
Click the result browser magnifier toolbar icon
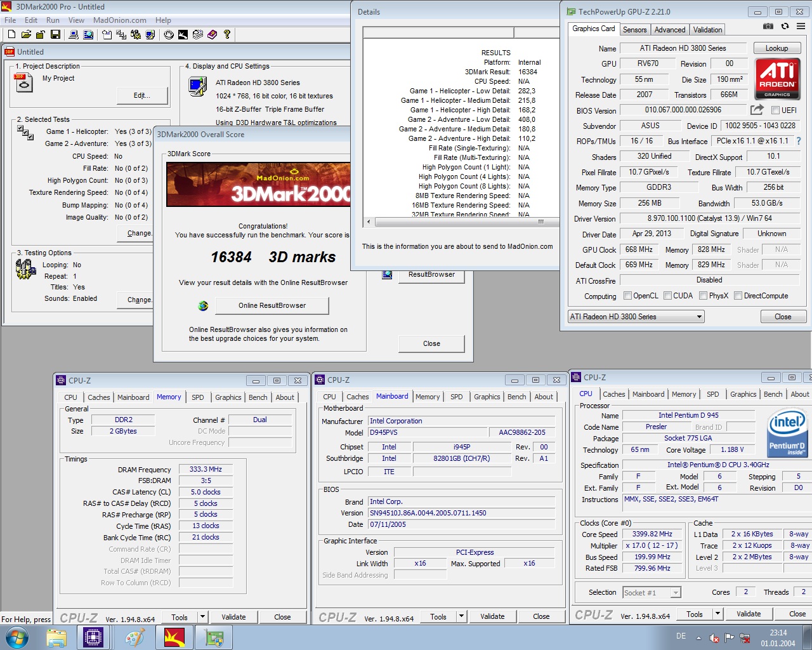(88, 34)
